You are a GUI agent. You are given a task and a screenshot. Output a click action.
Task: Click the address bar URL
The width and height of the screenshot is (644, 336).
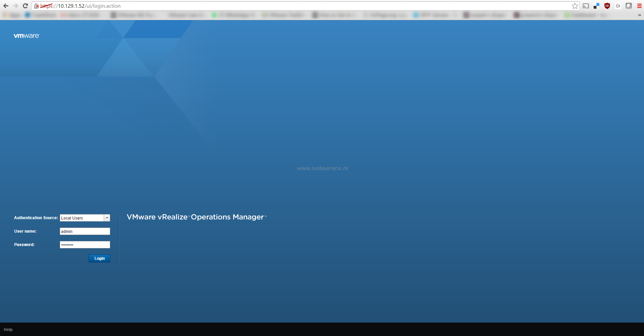[80, 6]
